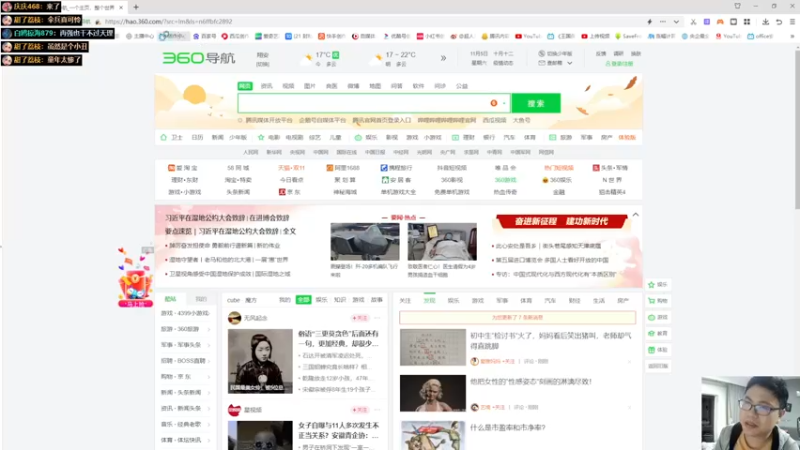800x450 pixels.
Task: Open the address bar chevron dropdown
Action: (676, 22)
